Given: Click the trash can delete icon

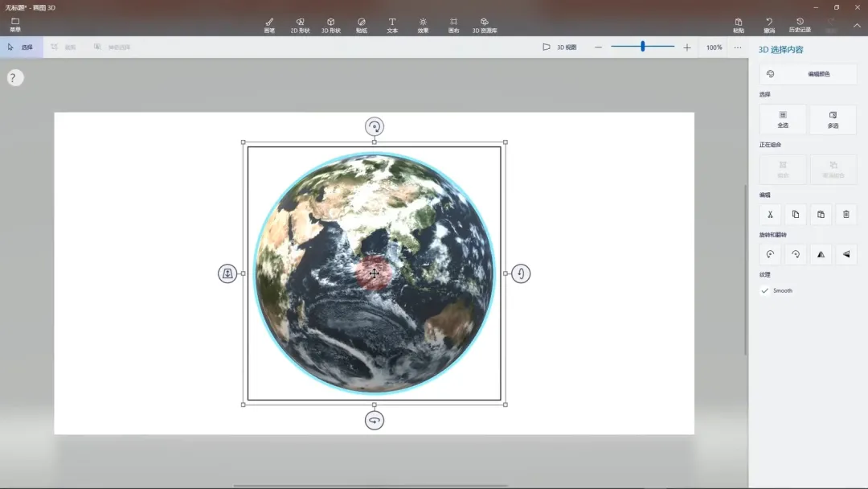Looking at the screenshot, I should pyautogui.click(x=845, y=214).
